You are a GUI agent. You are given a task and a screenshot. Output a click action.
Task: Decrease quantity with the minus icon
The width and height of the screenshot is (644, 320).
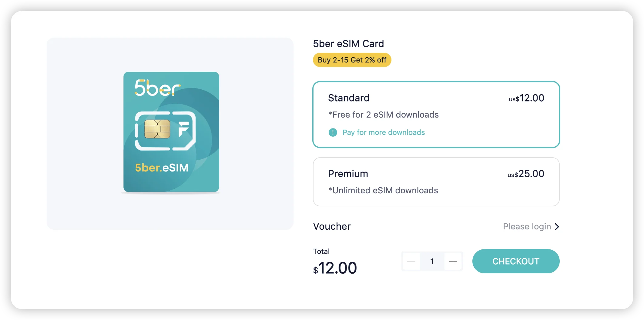tap(411, 261)
